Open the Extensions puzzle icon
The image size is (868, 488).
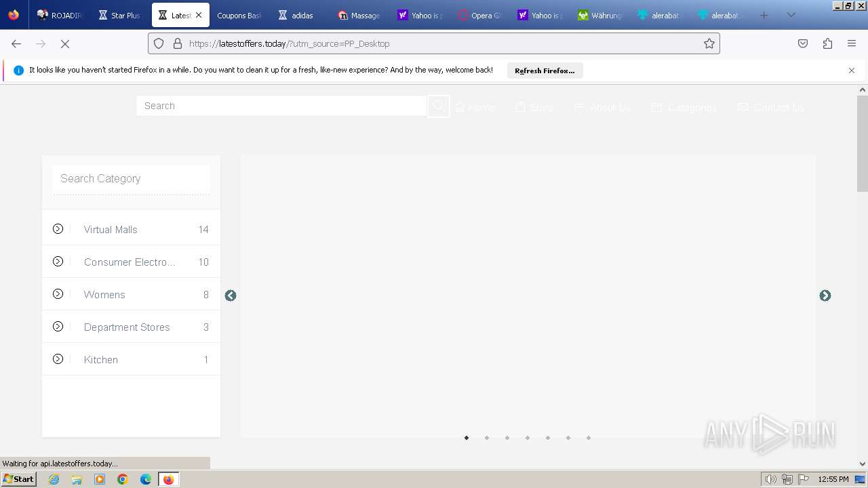pyautogui.click(x=827, y=43)
